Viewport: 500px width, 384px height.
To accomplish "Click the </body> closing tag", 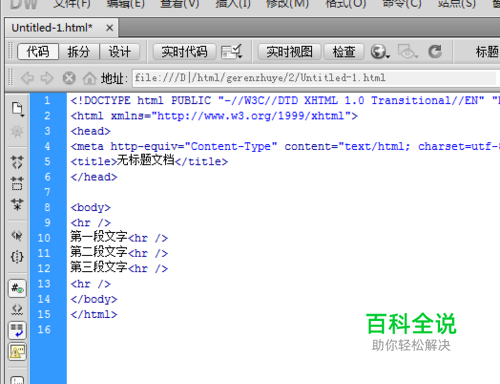I will (94, 299).
